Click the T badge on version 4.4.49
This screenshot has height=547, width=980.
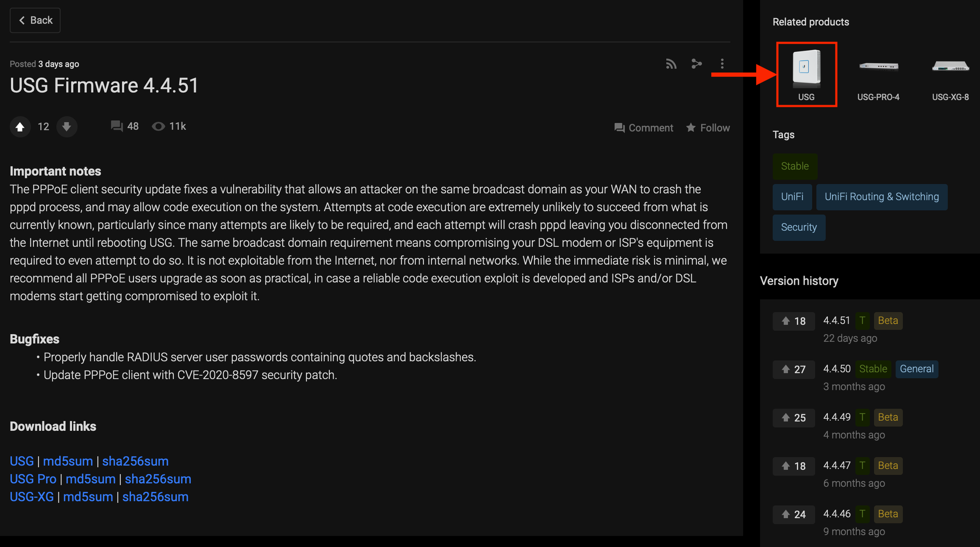(x=862, y=417)
